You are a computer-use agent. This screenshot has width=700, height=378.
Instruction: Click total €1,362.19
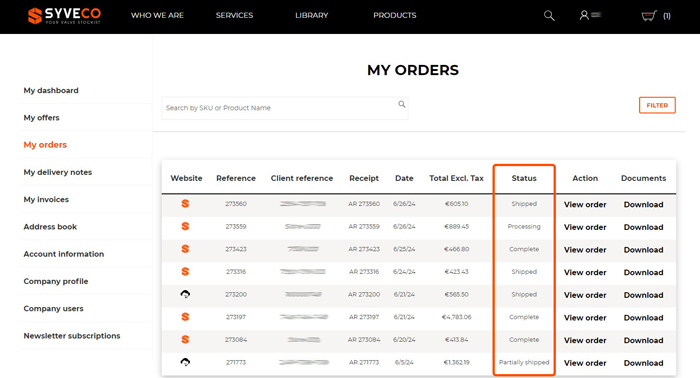456,362
